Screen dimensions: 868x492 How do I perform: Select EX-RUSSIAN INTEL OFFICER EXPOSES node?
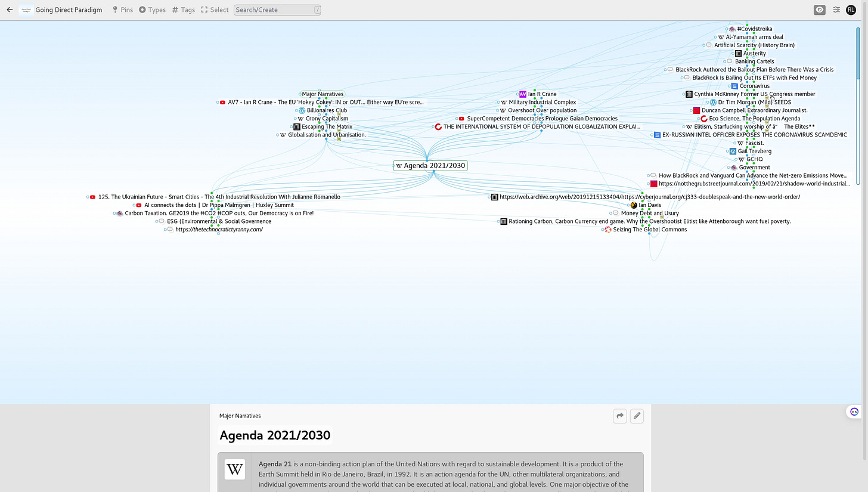(x=750, y=135)
